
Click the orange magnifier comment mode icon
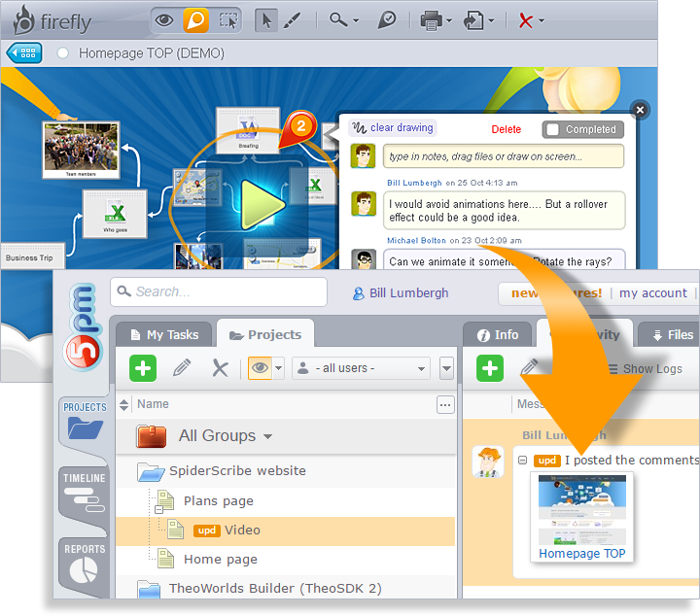(196, 20)
